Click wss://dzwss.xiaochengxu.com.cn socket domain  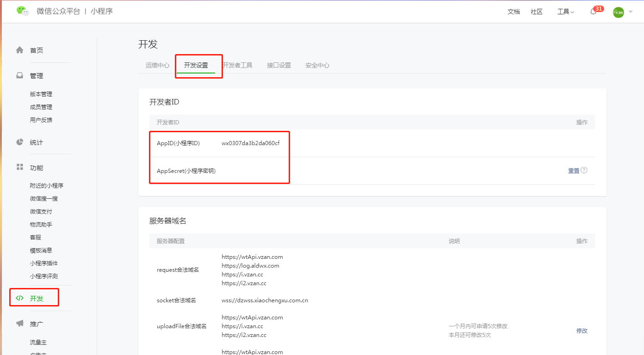tap(265, 300)
